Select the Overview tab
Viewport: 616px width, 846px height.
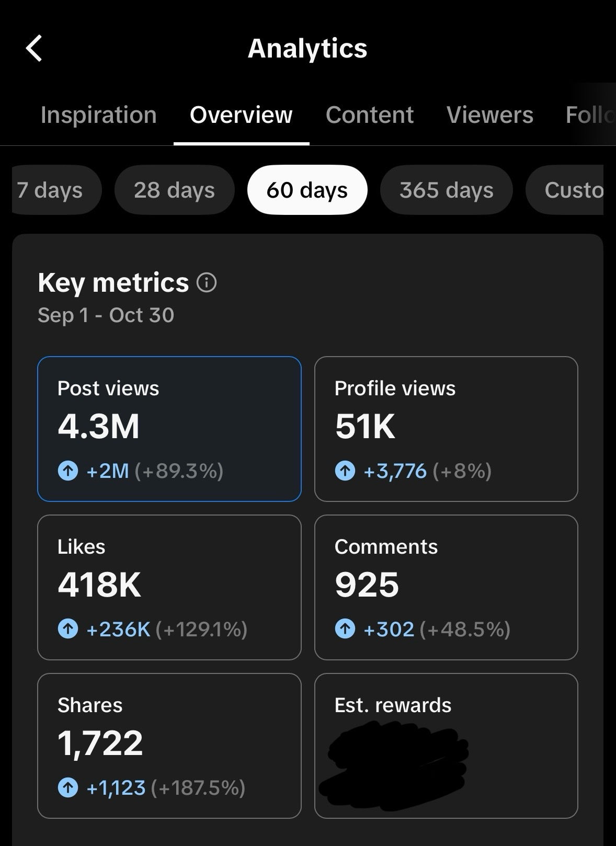241,115
